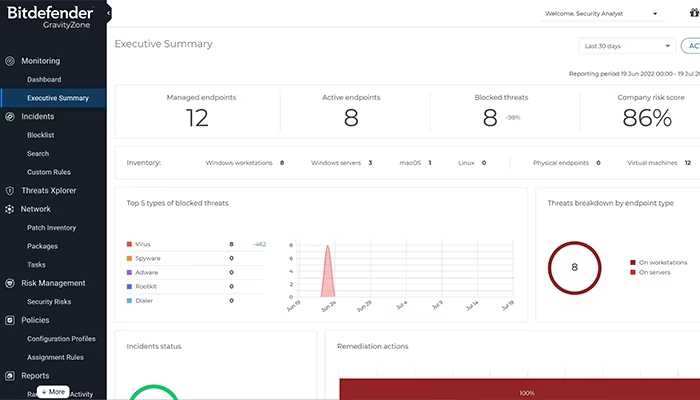Viewport: 700px width, 400px height.
Task: Click the More button in sidebar
Action: click(53, 392)
